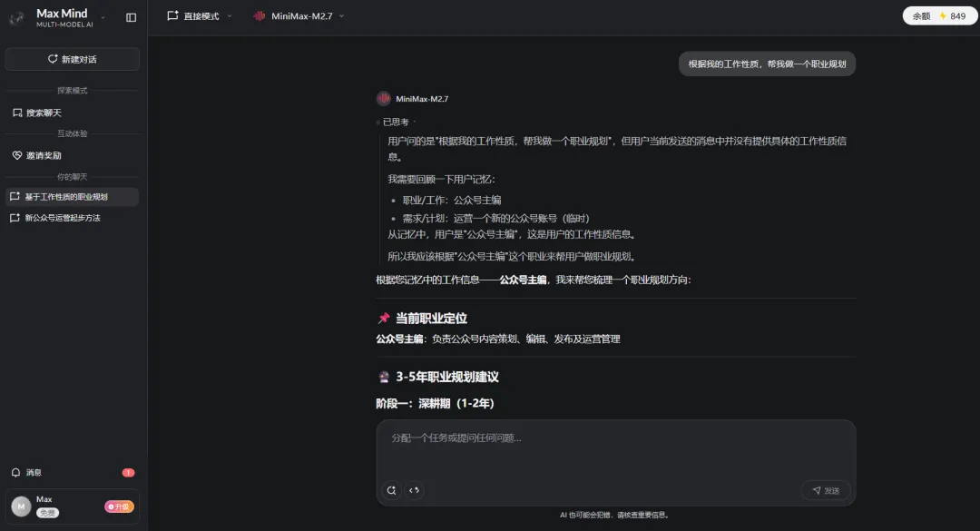Click the search icon in input box
This screenshot has width=980, height=531.
pyautogui.click(x=391, y=490)
